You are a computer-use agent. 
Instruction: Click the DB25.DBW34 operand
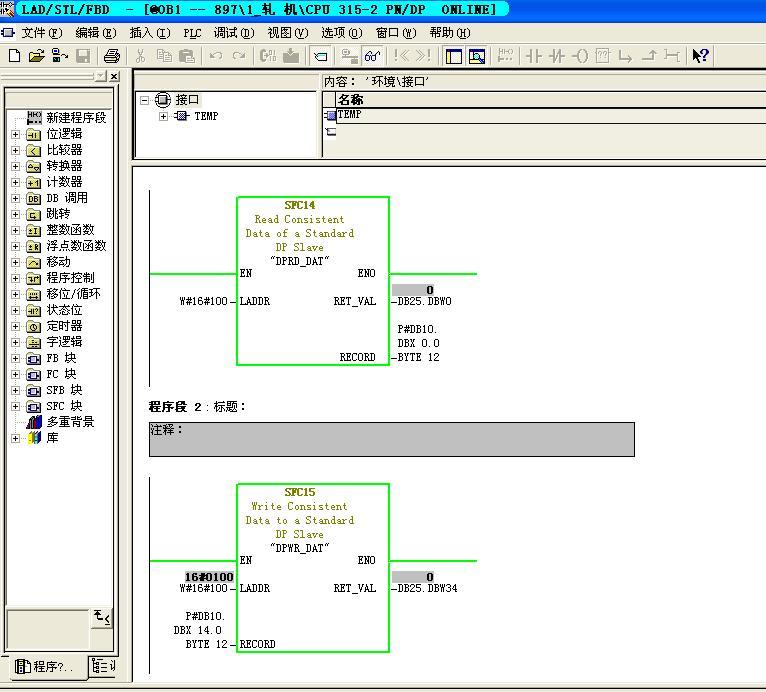pos(427,588)
